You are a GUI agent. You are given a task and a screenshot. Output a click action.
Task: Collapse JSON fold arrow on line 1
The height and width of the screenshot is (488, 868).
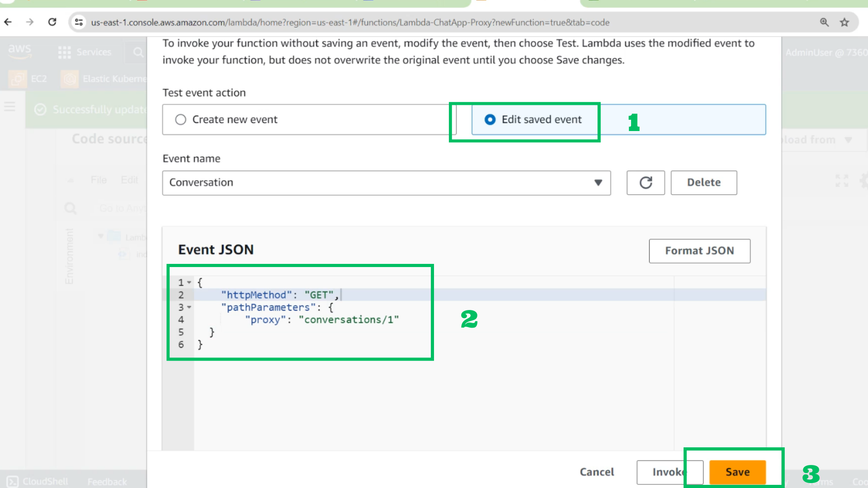[189, 282]
